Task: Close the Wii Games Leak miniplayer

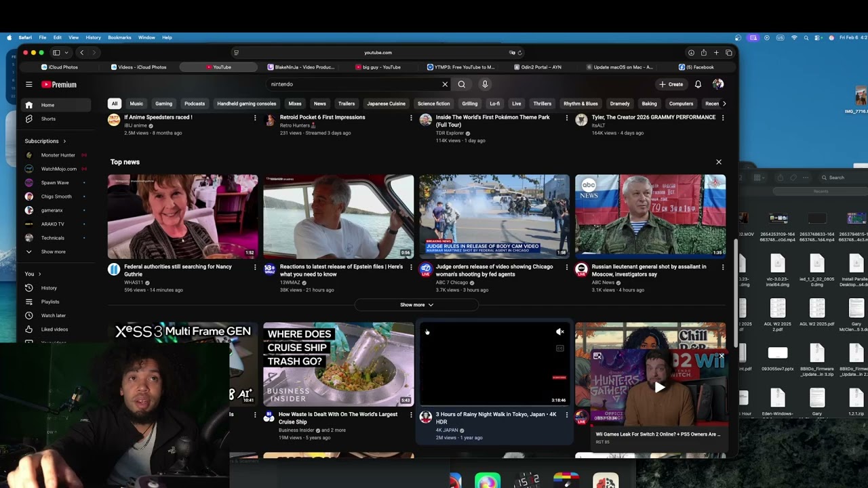Action: point(722,355)
